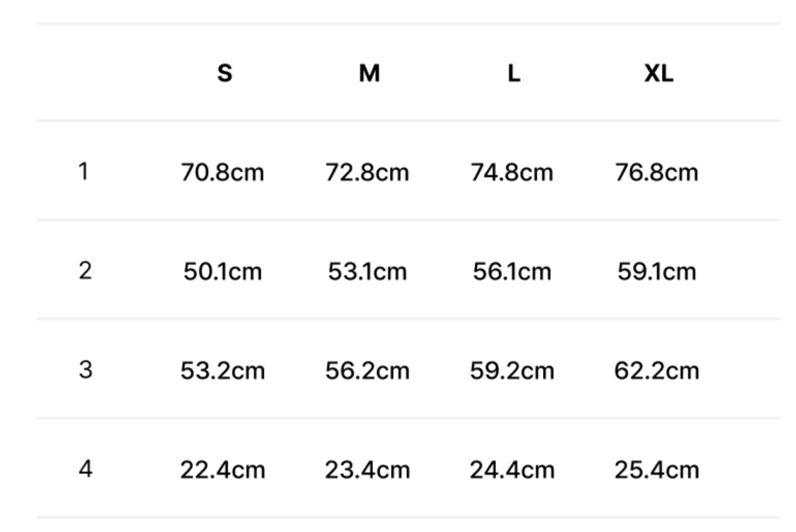This screenshot has width=796, height=532.
Task: Select the XL size column header
Action: [x=659, y=73]
